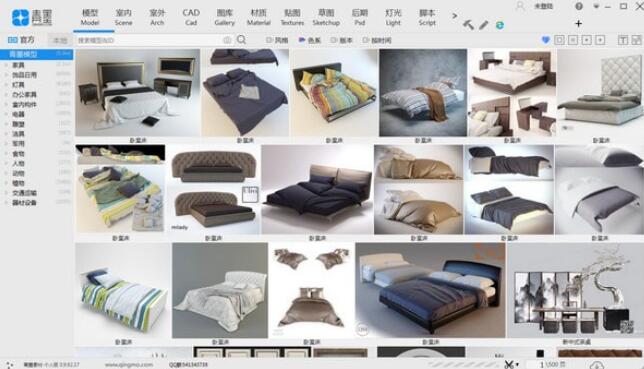644x369 pixels.
Task: Select the 食物 category
Action: (x=18, y=154)
